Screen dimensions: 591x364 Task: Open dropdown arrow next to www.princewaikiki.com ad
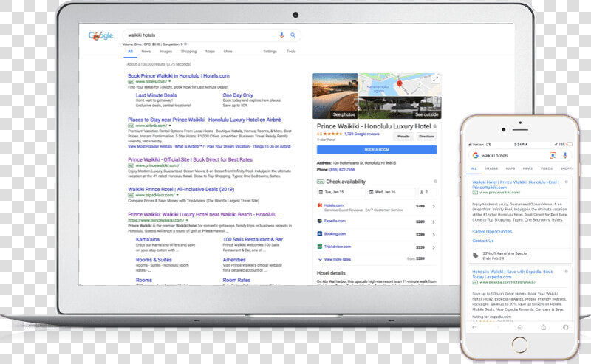[x=182, y=165]
